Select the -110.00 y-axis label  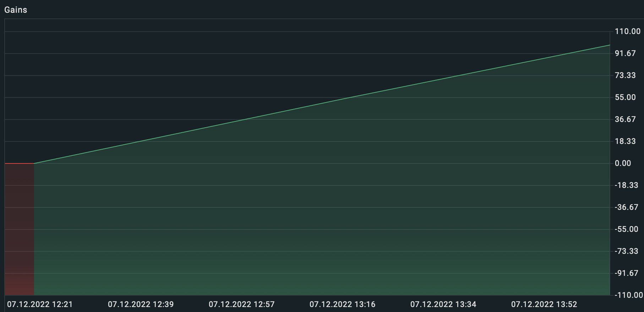click(x=629, y=295)
